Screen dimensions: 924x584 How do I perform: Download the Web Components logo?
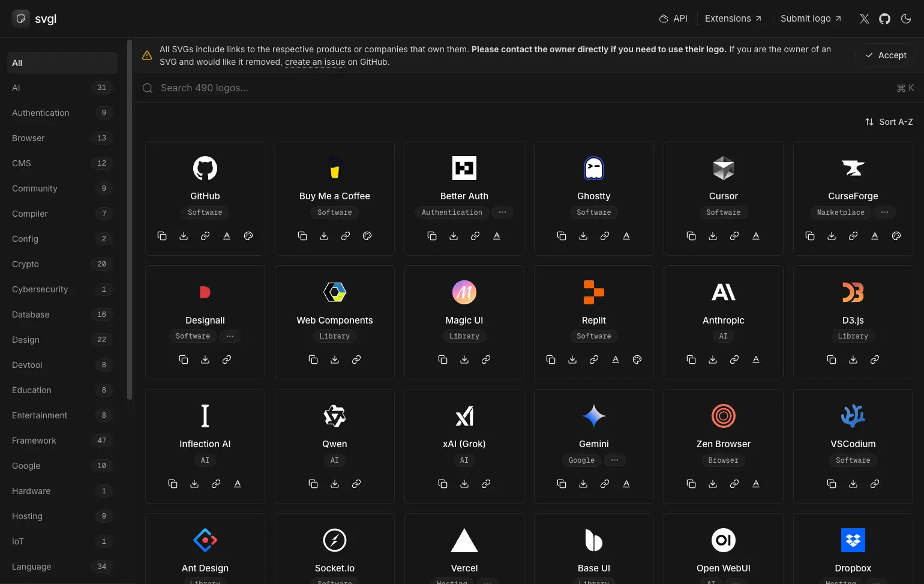[335, 360]
